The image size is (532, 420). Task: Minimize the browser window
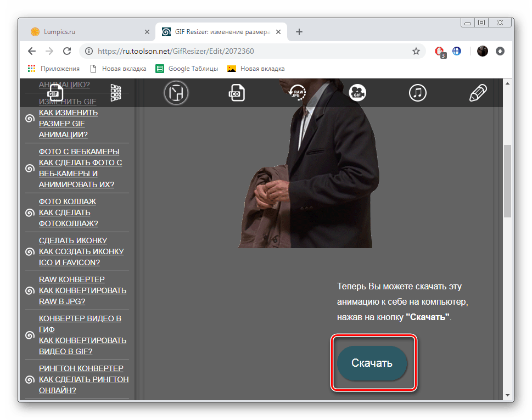click(x=468, y=23)
